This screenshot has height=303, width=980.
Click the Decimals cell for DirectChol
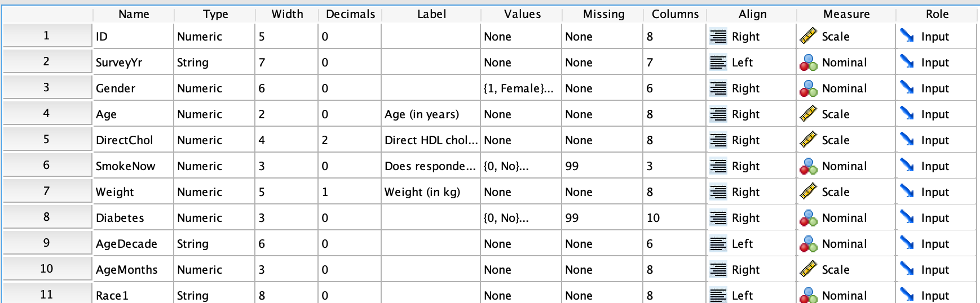pyautogui.click(x=350, y=140)
